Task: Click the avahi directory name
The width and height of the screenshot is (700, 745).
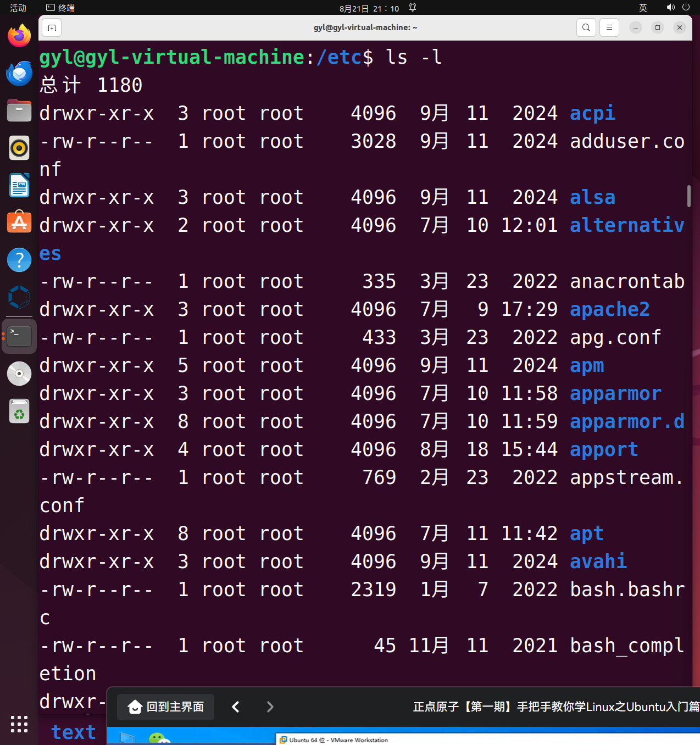Action: tap(598, 561)
